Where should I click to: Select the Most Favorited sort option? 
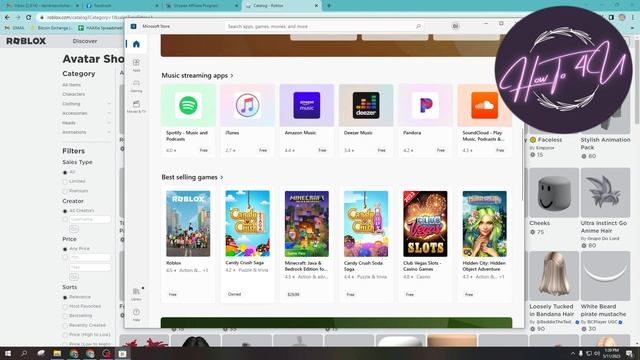click(x=65, y=307)
